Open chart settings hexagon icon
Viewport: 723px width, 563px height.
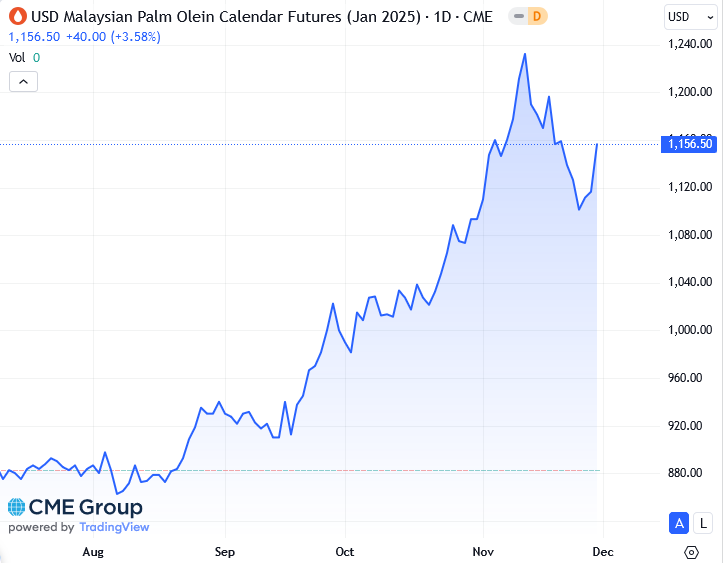(x=691, y=552)
